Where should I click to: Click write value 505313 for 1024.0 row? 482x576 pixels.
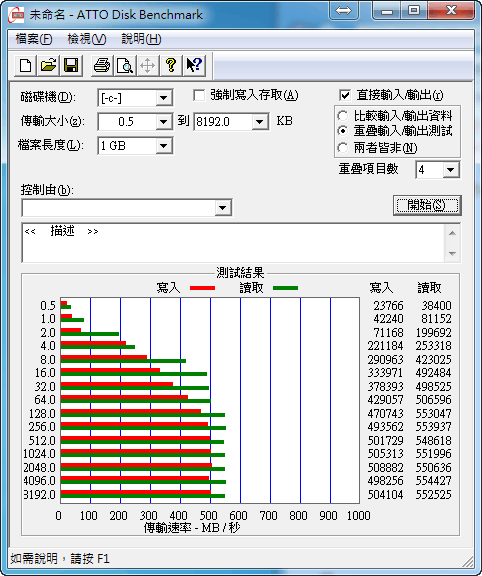pyautogui.click(x=385, y=454)
